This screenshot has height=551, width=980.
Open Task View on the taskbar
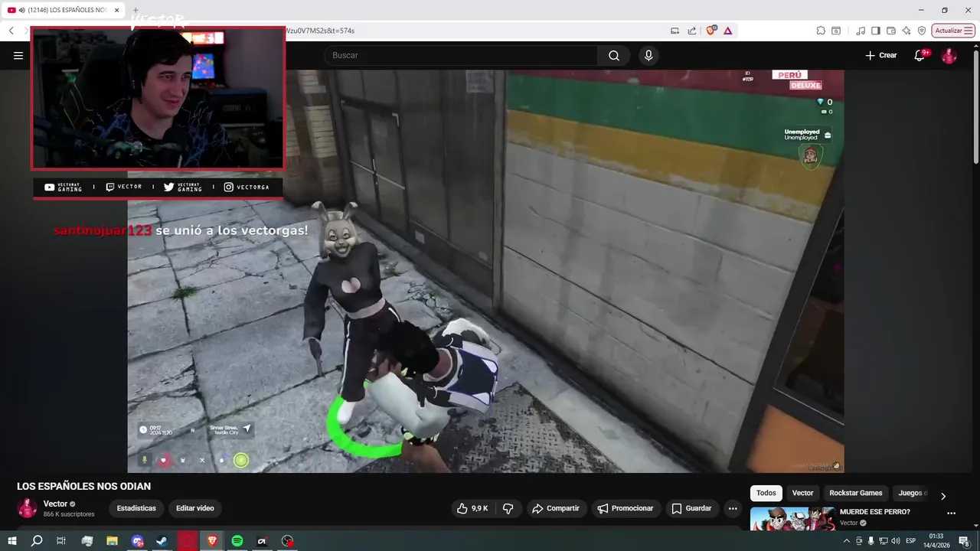tap(61, 541)
